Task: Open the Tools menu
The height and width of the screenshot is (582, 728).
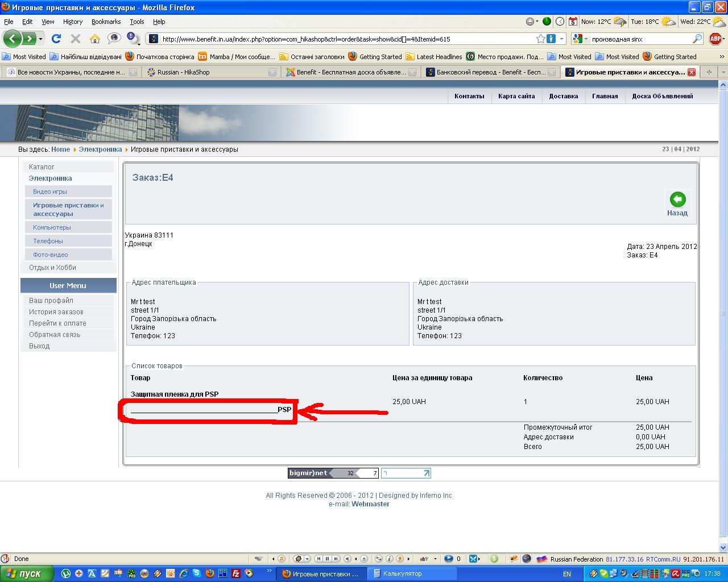Action: pos(137,22)
